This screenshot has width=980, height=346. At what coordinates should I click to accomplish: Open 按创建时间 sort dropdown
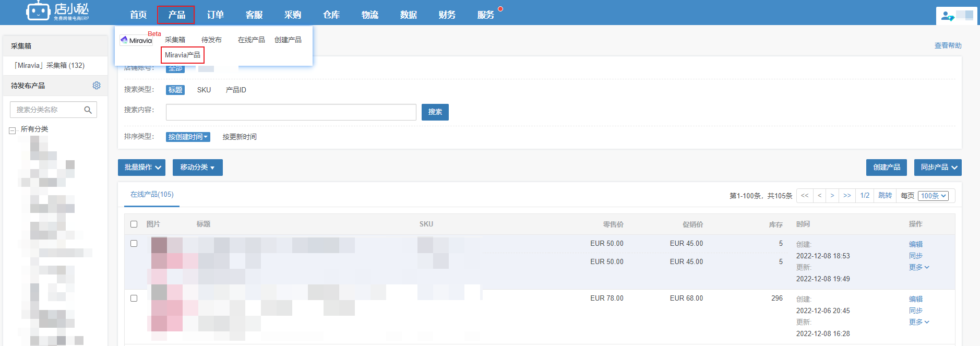[188, 137]
